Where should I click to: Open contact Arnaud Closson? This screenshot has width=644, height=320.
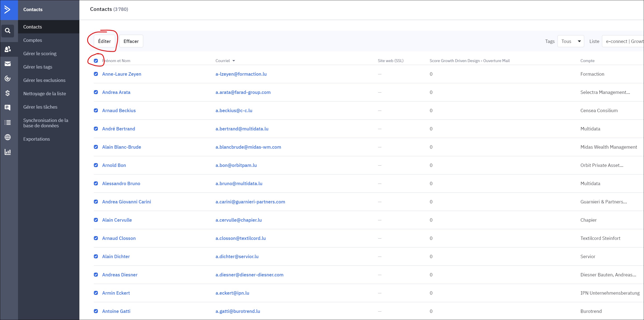[119, 238]
